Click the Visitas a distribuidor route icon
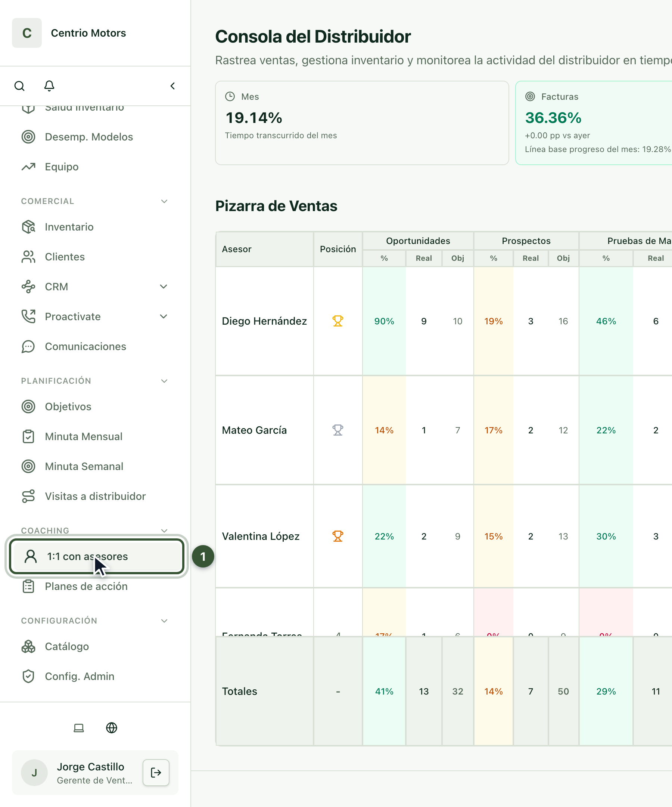The width and height of the screenshot is (672, 807). coord(28,496)
